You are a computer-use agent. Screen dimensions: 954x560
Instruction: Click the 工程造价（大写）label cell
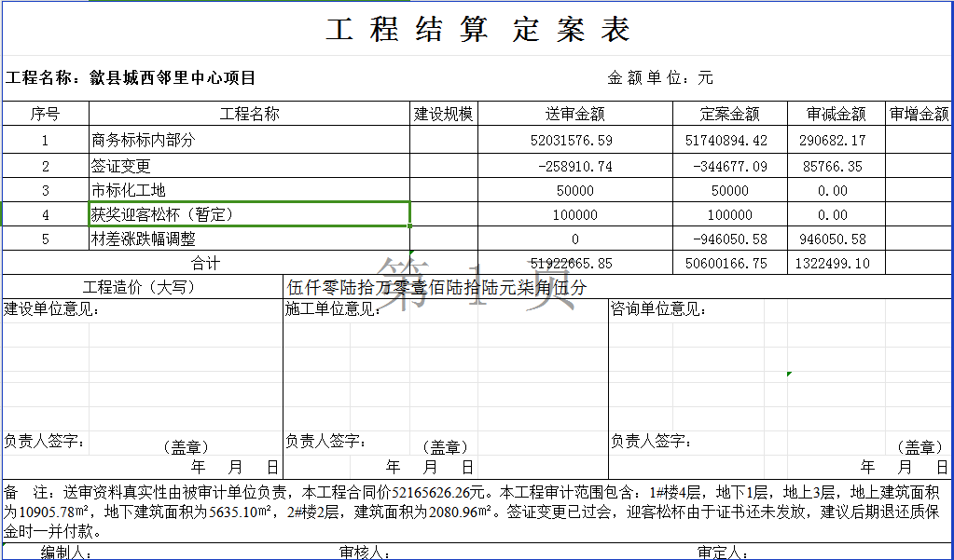click(x=140, y=287)
